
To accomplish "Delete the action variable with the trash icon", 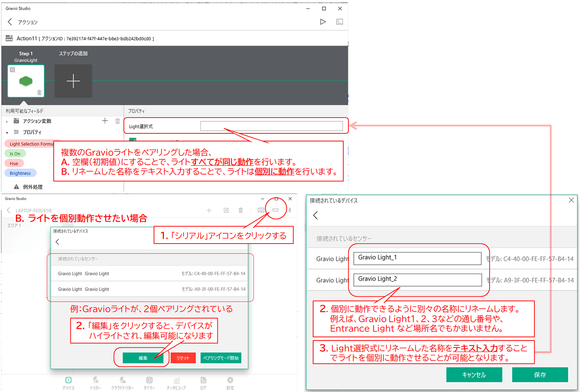I will pos(118,121).
